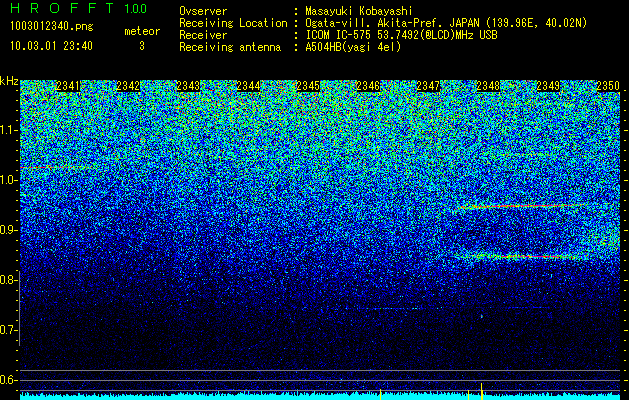Image resolution: width=629 pixels, height=400 pixels.
Task: Click the 0.8 frequency axis label
Action: (7, 280)
